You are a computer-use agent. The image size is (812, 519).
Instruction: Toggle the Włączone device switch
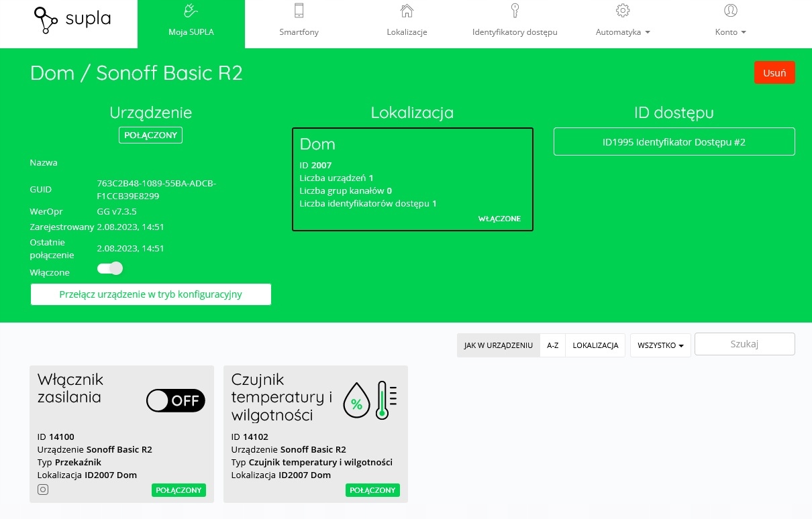click(x=110, y=268)
